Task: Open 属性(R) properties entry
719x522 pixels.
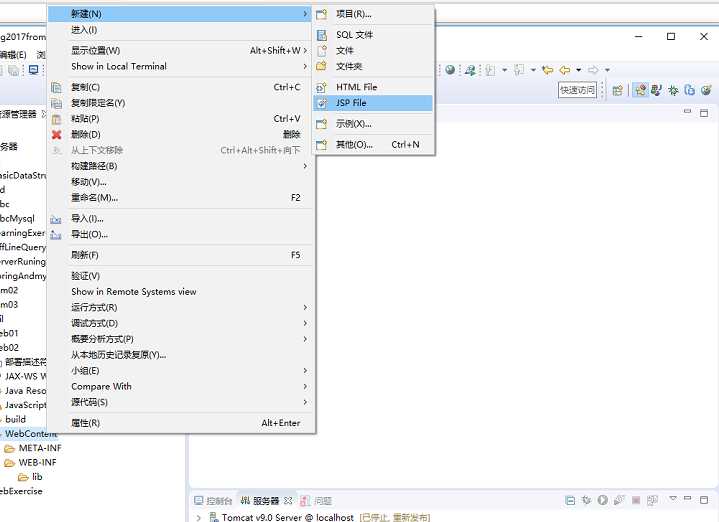Action: pyautogui.click(x=181, y=423)
